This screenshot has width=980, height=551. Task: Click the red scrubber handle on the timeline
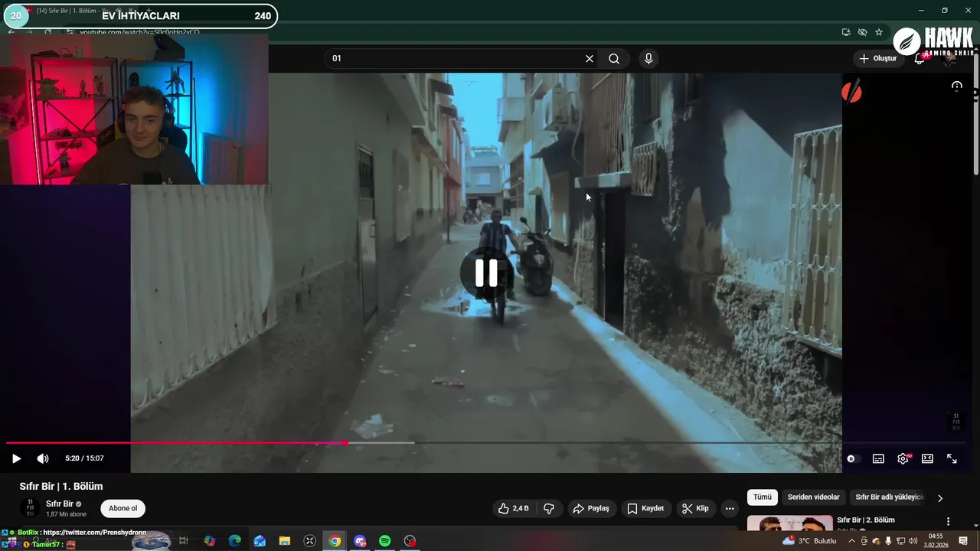point(346,442)
